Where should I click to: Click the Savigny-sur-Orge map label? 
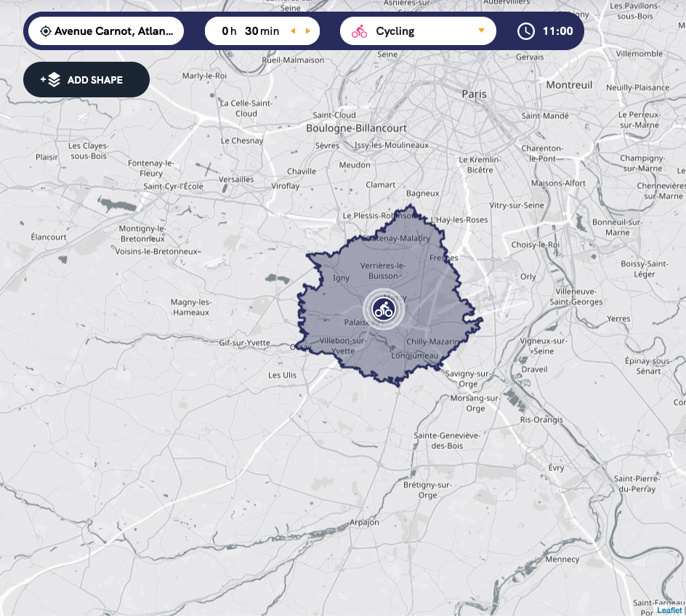468,378
